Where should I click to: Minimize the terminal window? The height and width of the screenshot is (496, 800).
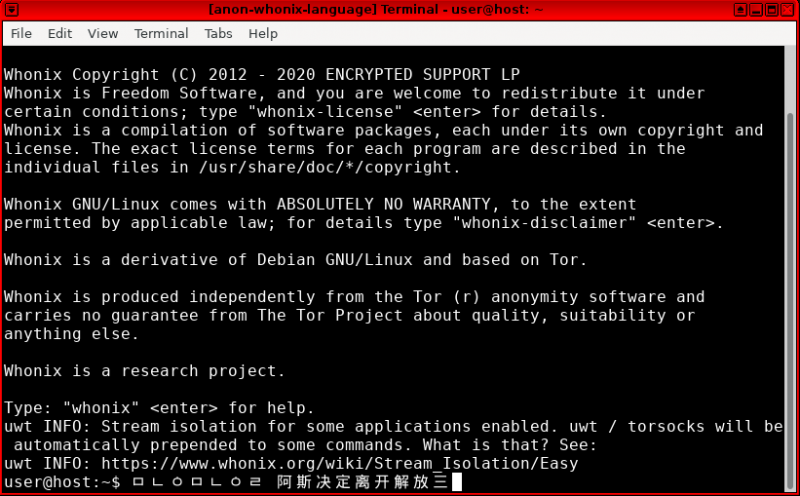click(757, 10)
